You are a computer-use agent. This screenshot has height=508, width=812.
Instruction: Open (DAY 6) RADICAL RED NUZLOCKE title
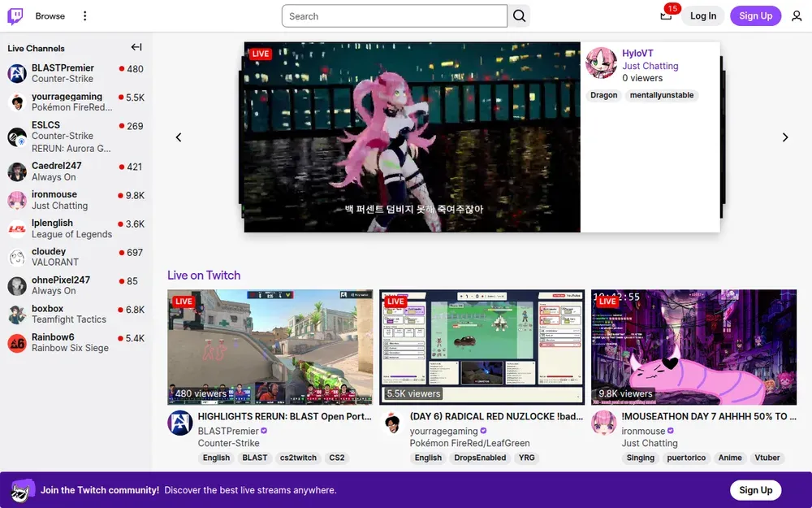tap(496, 416)
